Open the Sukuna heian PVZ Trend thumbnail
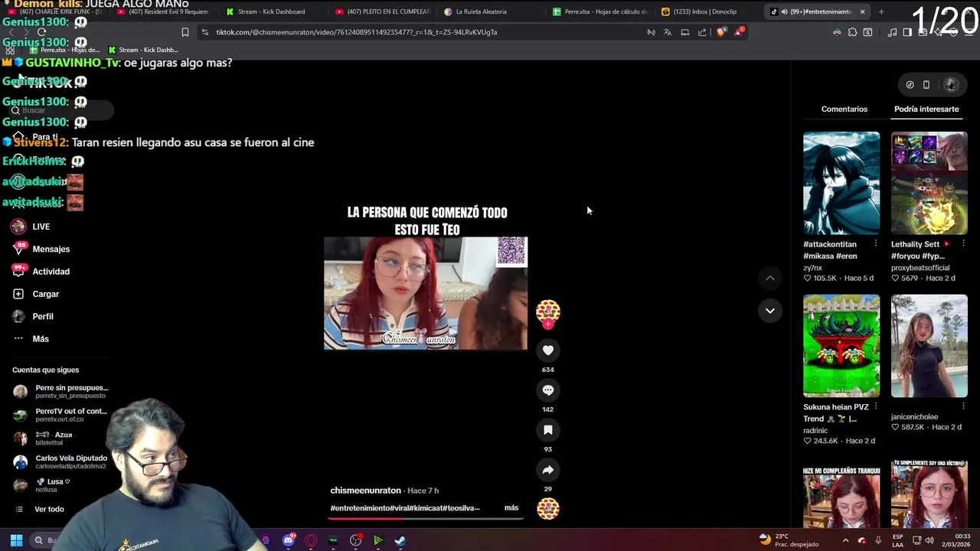Image resolution: width=980 pixels, height=551 pixels. point(841,346)
